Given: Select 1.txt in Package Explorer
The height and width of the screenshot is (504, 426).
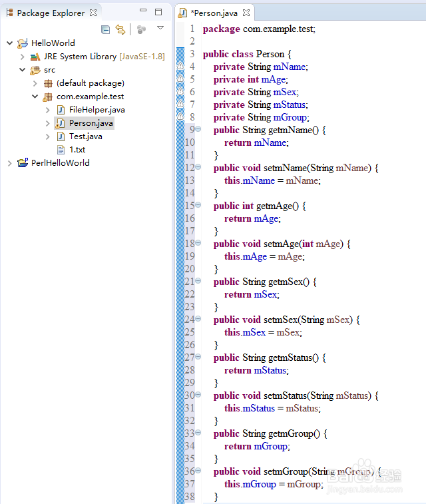Looking at the screenshot, I should pos(77,150).
